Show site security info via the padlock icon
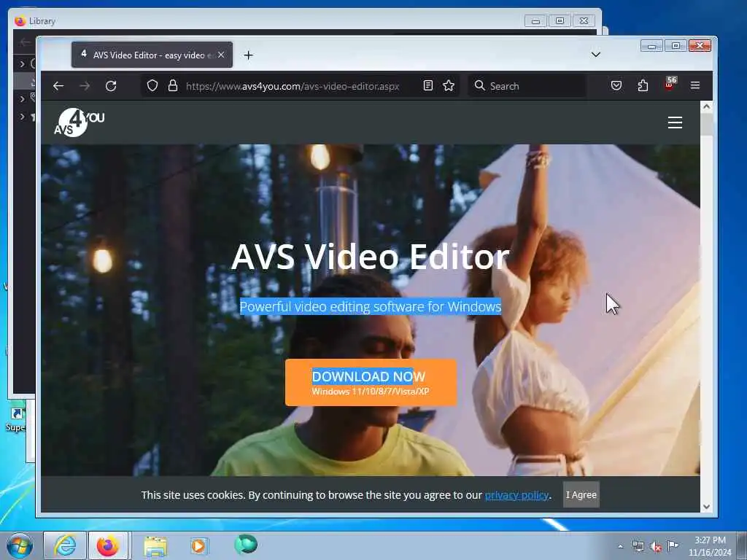The height and width of the screenshot is (560, 747). click(x=173, y=86)
